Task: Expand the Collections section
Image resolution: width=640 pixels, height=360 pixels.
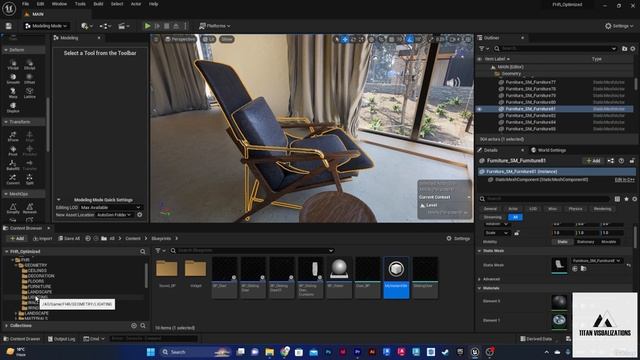Action: tap(7, 326)
